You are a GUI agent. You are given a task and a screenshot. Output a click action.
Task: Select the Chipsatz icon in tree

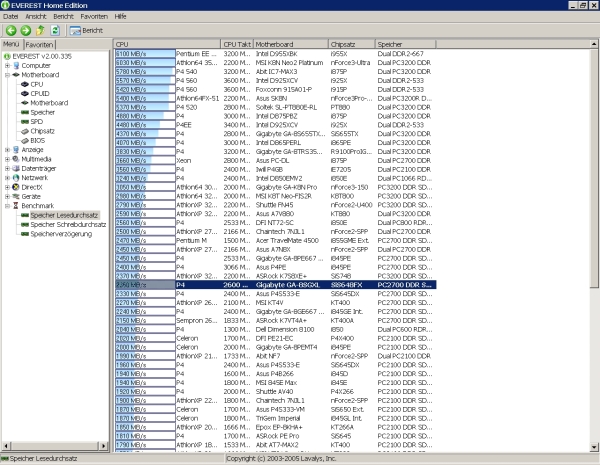25,131
